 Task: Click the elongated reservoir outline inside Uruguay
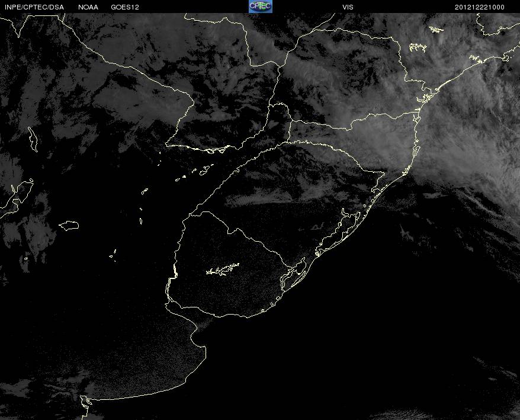pyautogui.click(x=223, y=269)
